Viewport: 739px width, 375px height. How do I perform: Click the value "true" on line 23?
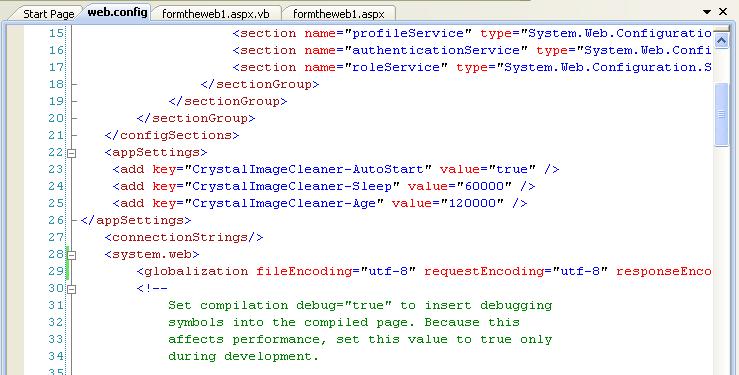pyautogui.click(x=512, y=169)
